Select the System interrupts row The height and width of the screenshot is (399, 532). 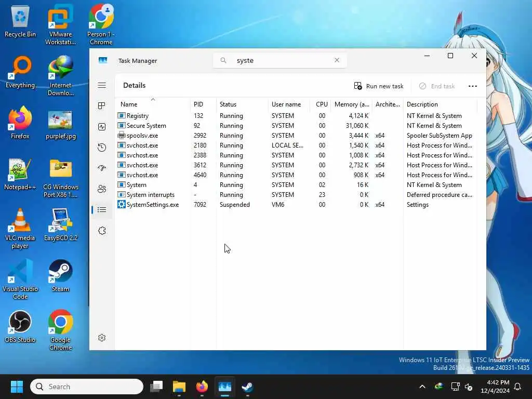click(297, 195)
